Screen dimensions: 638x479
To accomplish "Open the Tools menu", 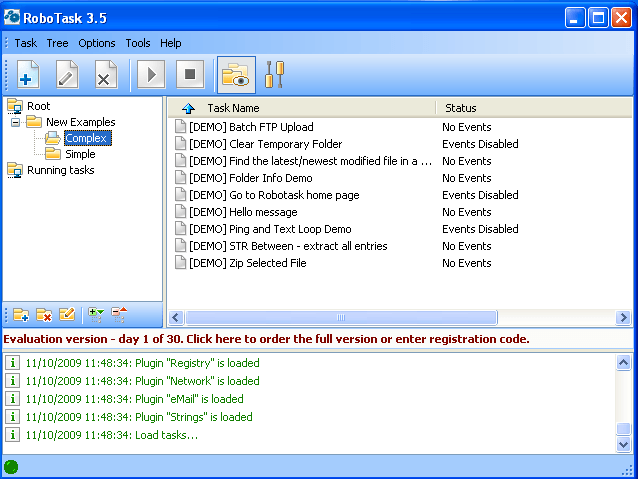I will (x=138, y=43).
